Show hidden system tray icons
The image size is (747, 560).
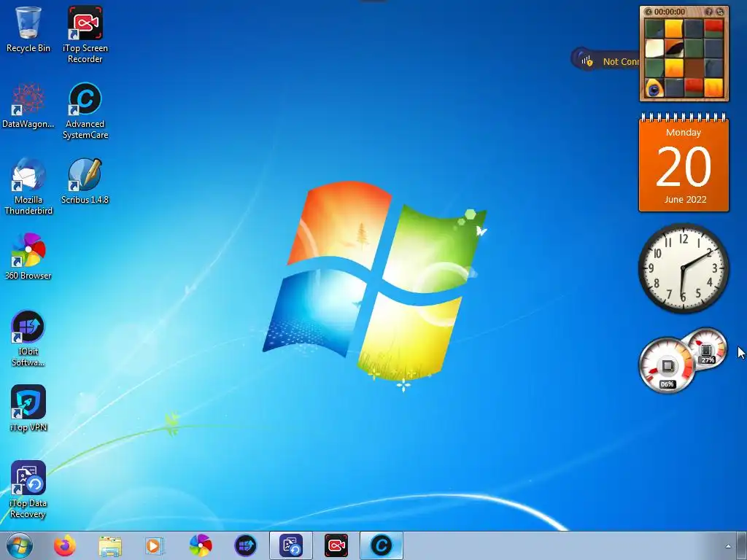728,546
